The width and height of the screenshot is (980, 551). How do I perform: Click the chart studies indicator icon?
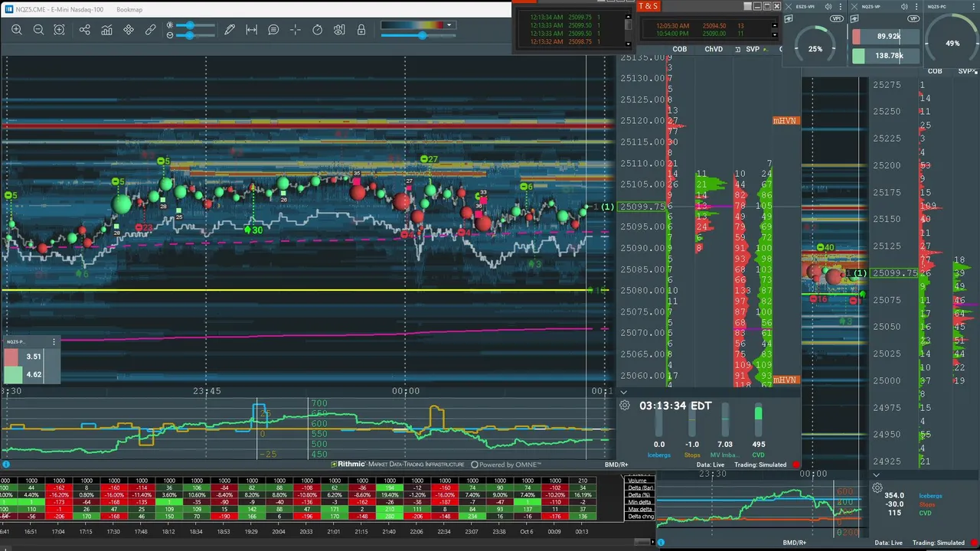coord(106,30)
